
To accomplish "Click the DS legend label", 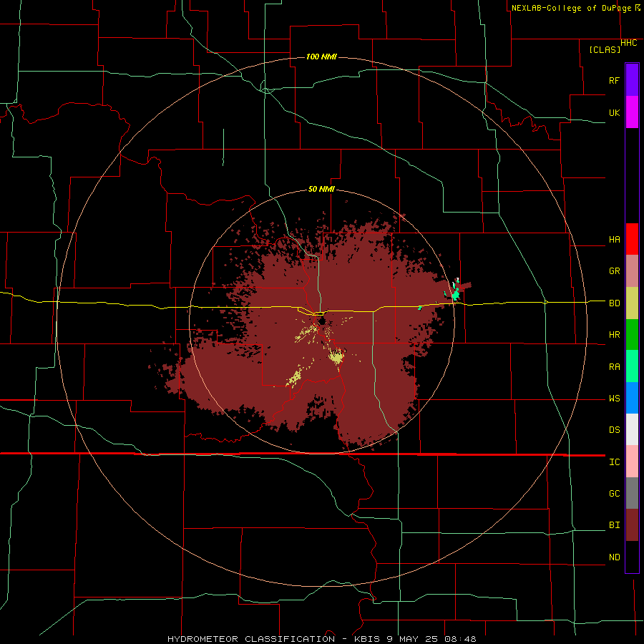I will point(614,430).
